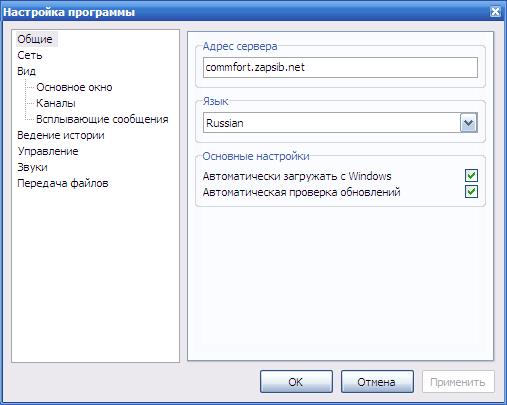
Task: Open the Сеть settings section
Action: coord(30,55)
